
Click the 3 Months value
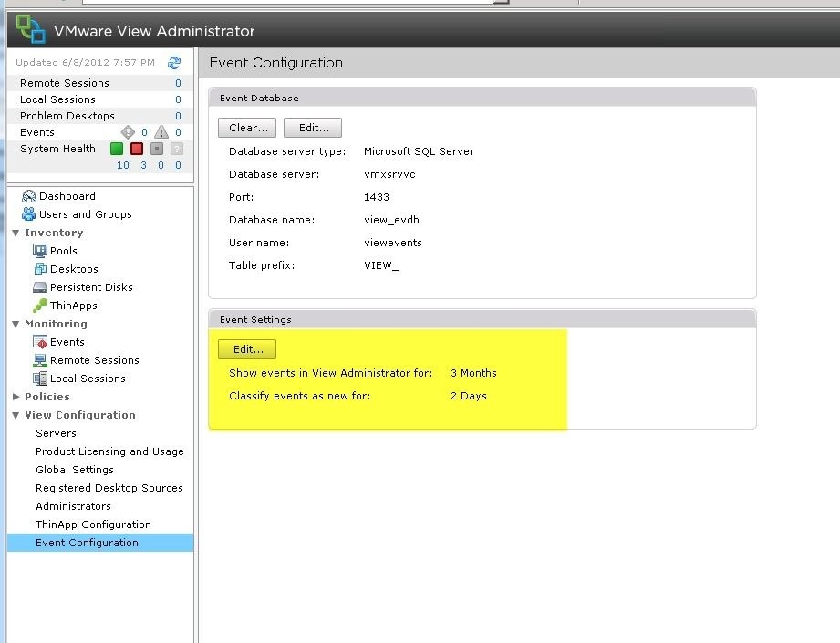(x=473, y=373)
